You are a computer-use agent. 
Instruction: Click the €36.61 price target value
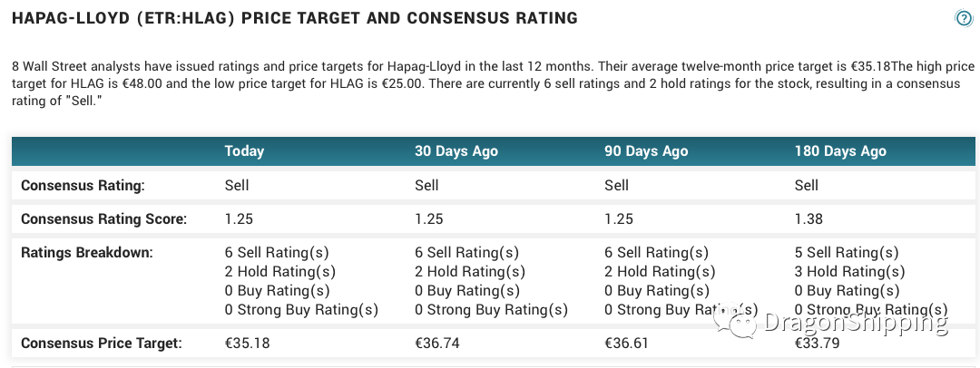(x=628, y=343)
